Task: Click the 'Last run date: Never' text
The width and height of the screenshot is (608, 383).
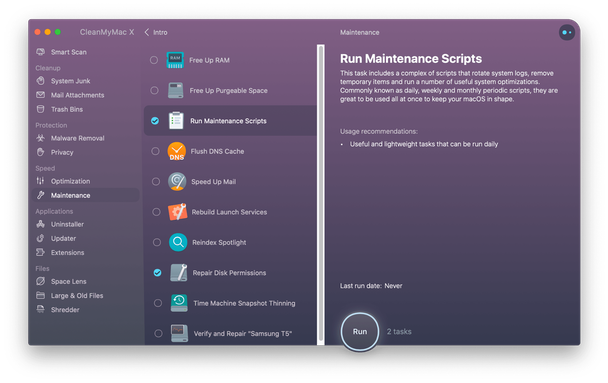Action: 371,286
